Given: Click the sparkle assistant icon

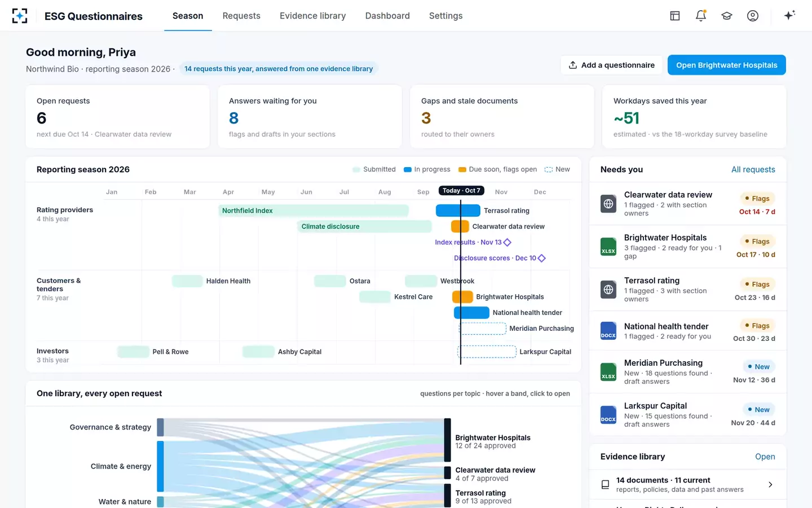Looking at the screenshot, I should pyautogui.click(x=789, y=15).
